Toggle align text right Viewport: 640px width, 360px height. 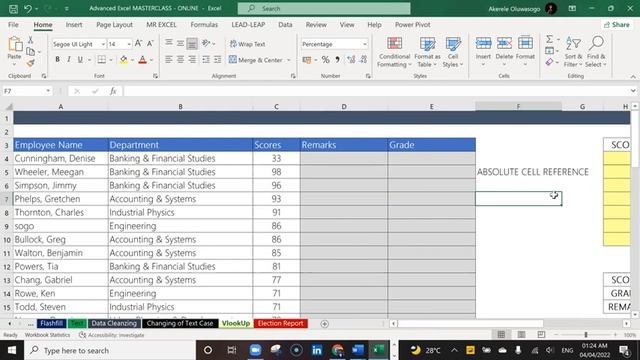click(x=191, y=60)
